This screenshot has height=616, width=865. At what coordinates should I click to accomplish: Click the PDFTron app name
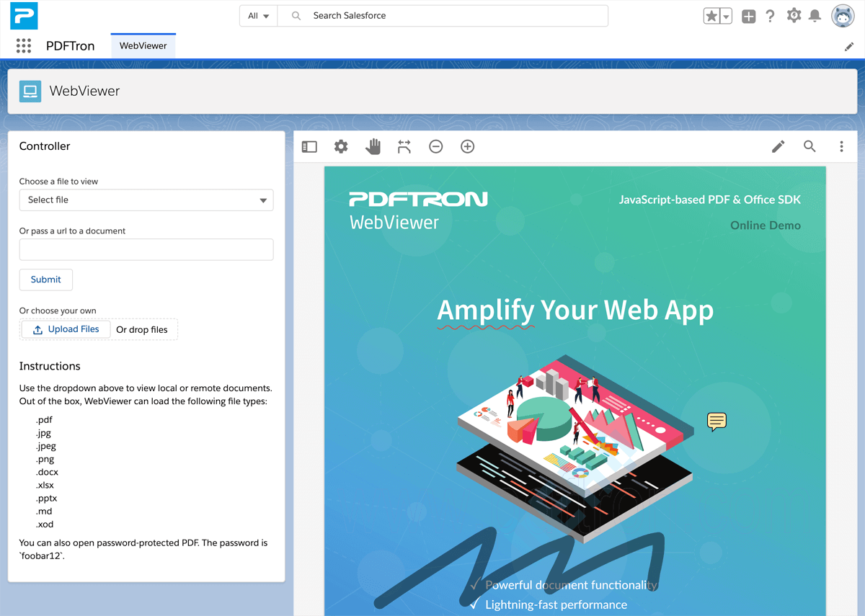point(70,45)
